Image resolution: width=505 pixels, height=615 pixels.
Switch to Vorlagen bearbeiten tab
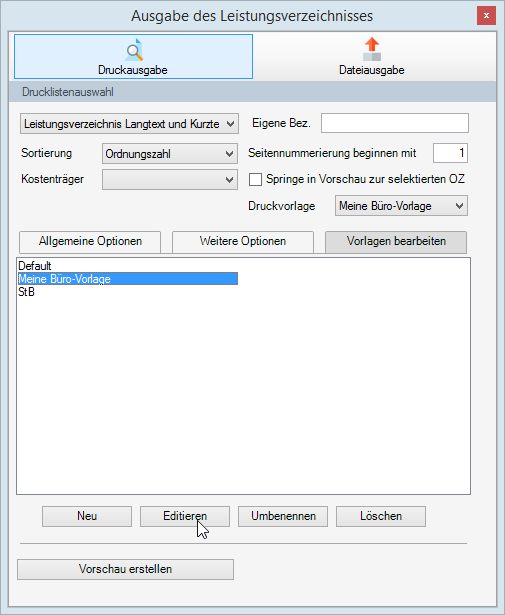396,241
